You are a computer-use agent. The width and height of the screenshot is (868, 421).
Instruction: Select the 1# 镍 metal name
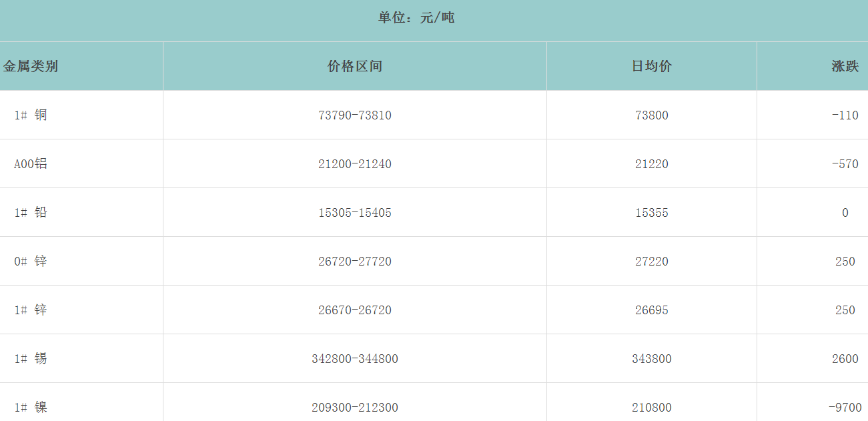(x=31, y=407)
